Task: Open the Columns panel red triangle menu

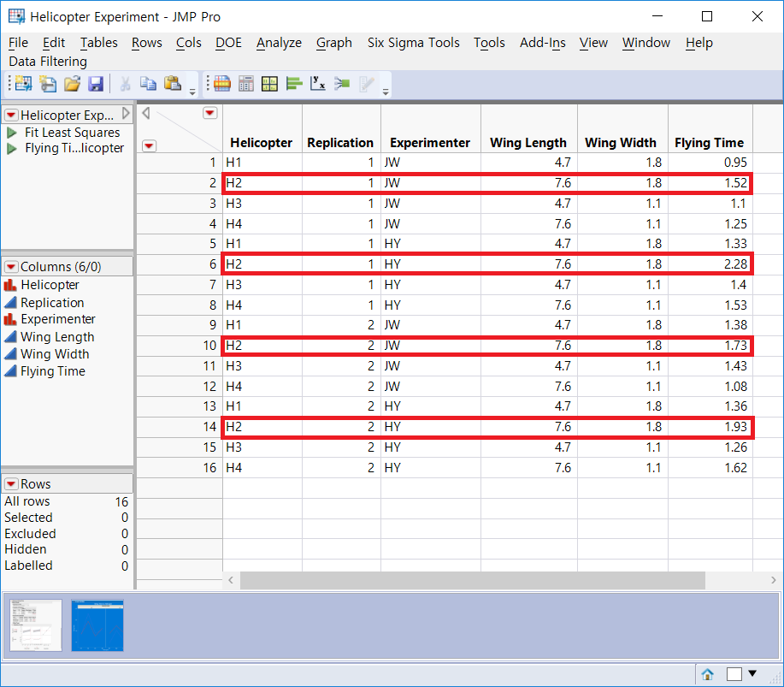Action: (11, 267)
